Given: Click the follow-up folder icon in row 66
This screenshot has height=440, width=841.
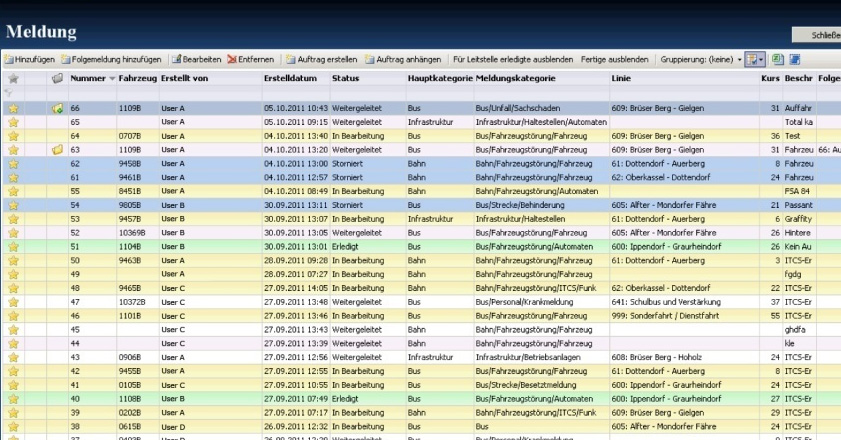Looking at the screenshot, I should pos(57,108).
